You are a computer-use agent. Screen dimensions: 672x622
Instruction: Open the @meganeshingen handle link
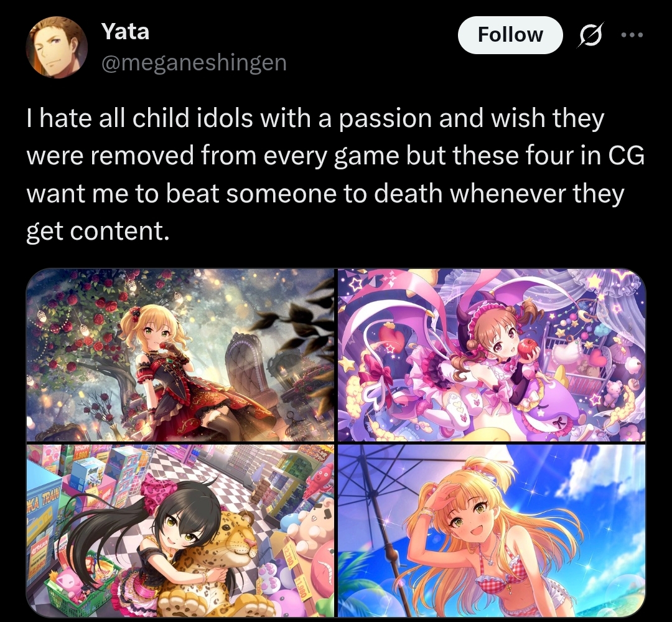[x=194, y=63]
